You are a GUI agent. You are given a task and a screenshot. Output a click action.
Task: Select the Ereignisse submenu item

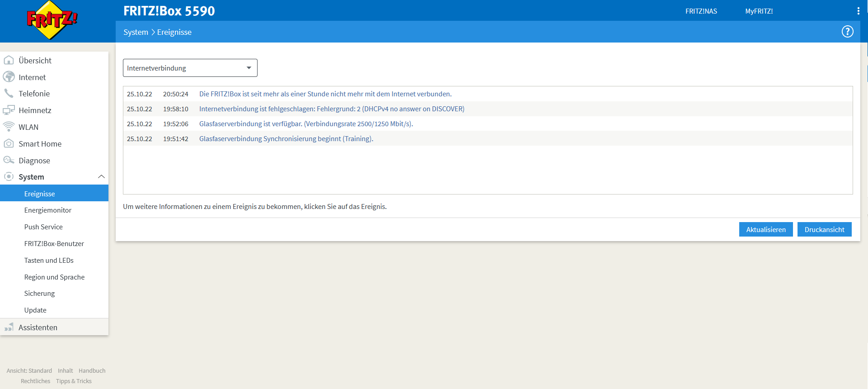[x=54, y=193]
